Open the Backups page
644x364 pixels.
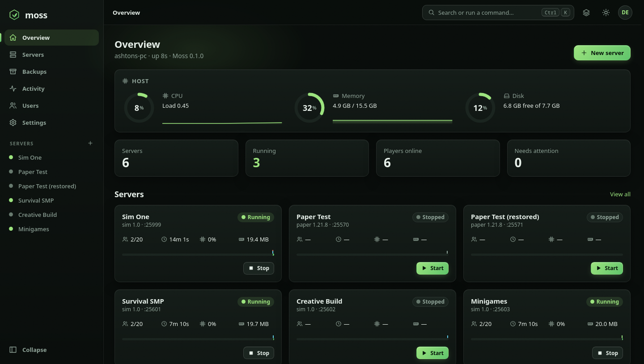point(51,72)
